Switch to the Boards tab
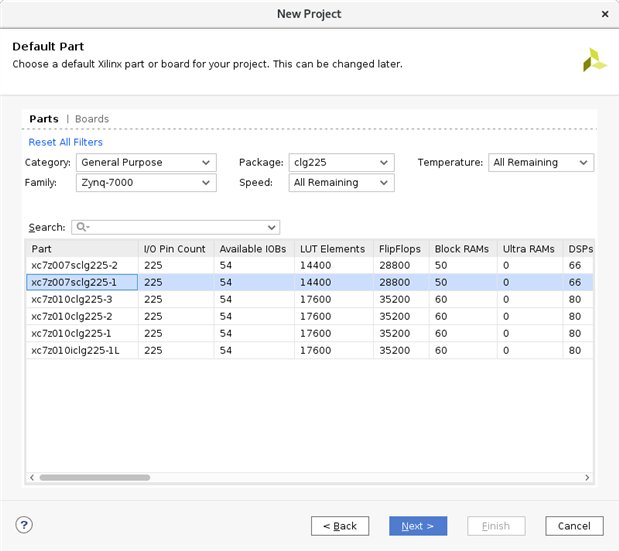Viewport: 619px width, 551px height. tap(92, 119)
